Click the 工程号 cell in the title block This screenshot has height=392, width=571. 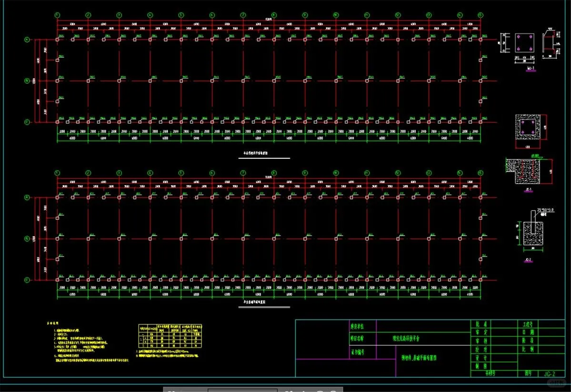(528, 324)
